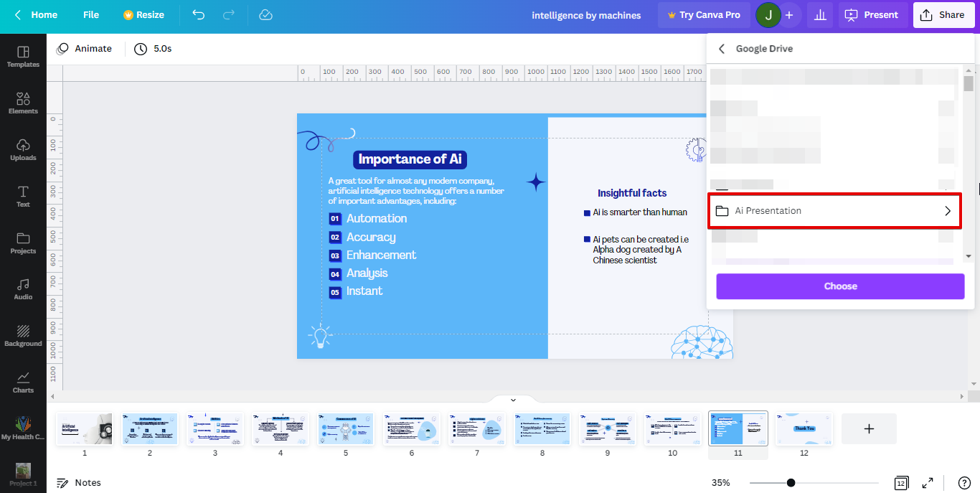This screenshot has width=980, height=493.
Task: Click 'Automation' list item on slide
Action: click(x=377, y=218)
